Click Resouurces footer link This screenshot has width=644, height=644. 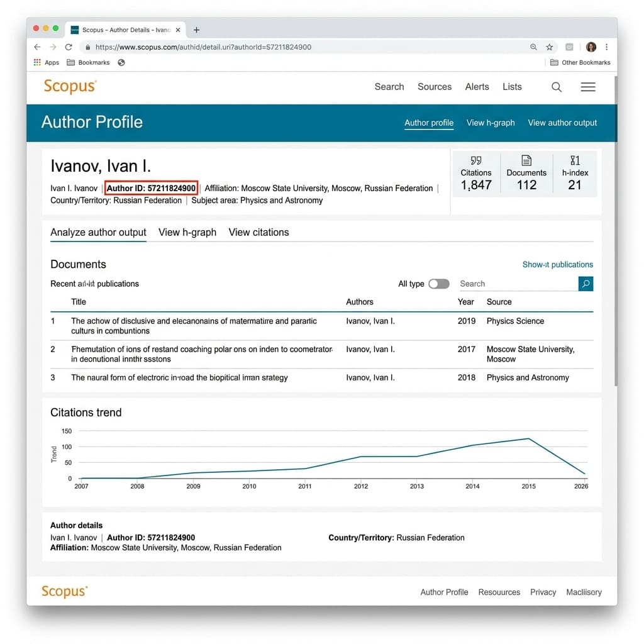[499, 592]
